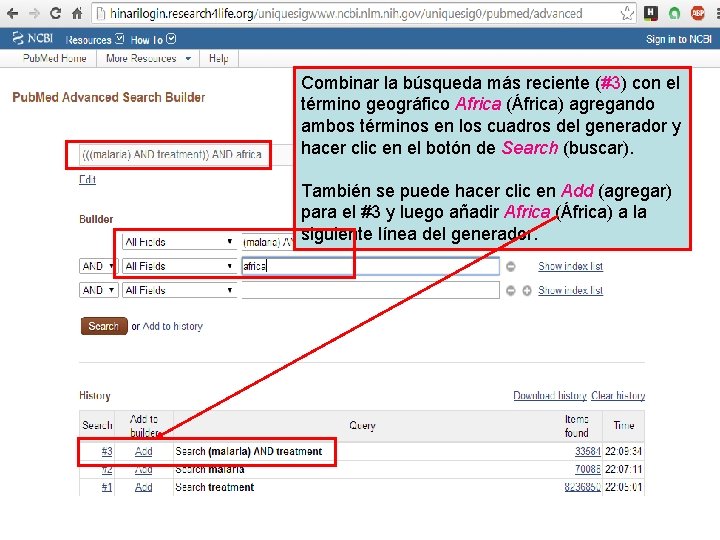Reload the page with the refresh icon
Screen dimensions: 720x540
56,13
